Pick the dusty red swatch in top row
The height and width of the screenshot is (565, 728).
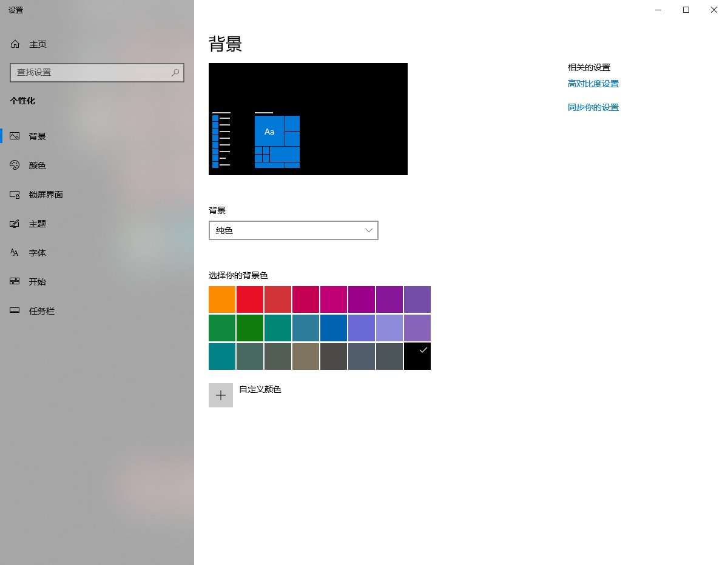coord(278,299)
